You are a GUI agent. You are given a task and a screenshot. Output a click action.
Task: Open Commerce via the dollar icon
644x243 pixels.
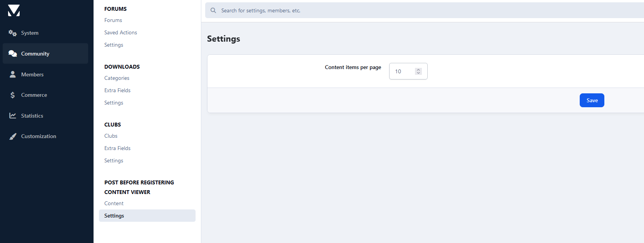[13, 95]
